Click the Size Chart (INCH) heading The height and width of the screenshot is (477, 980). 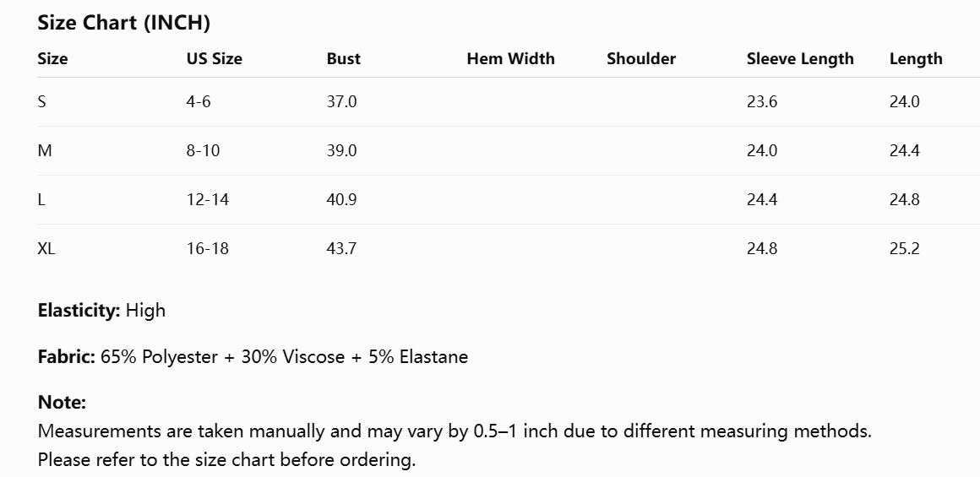pos(123,23)
